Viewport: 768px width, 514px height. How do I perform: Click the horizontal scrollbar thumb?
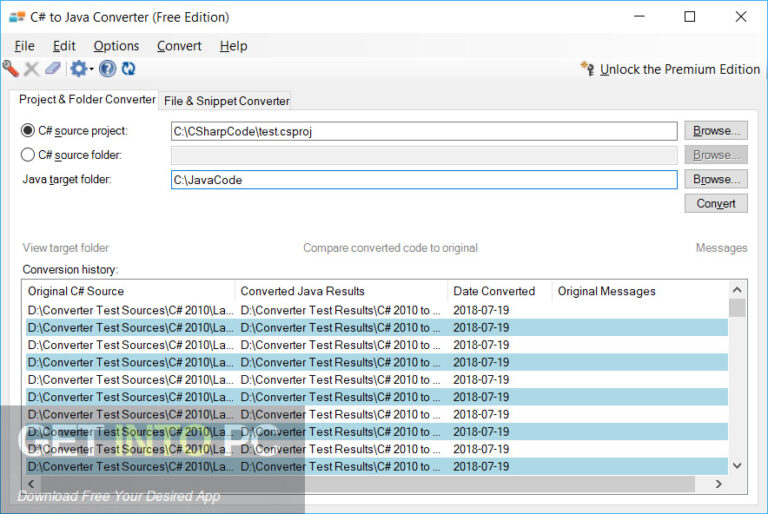pos(368,484)
